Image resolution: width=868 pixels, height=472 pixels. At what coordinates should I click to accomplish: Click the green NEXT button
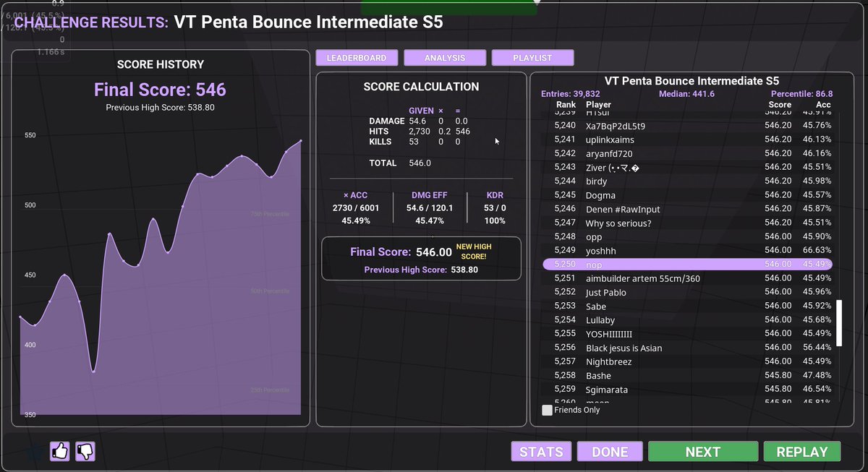pos(702,452)
